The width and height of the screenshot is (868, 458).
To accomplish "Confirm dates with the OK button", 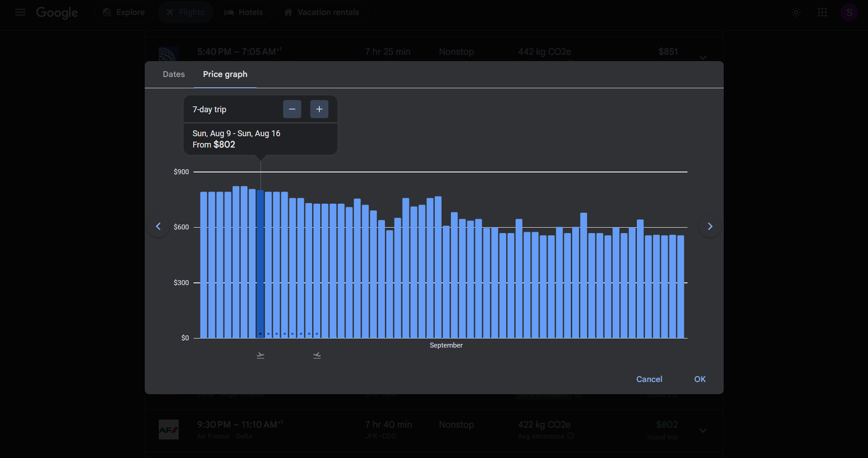I will 700,379.
